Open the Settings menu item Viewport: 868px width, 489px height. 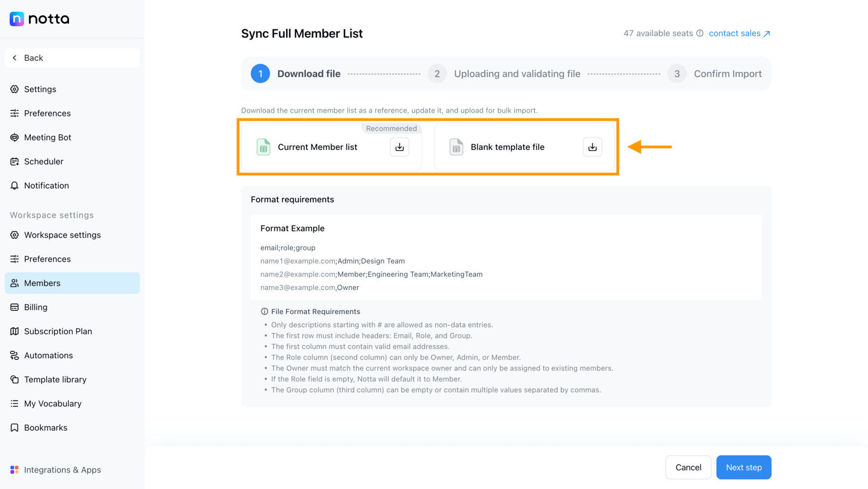[x=72, y=89]
